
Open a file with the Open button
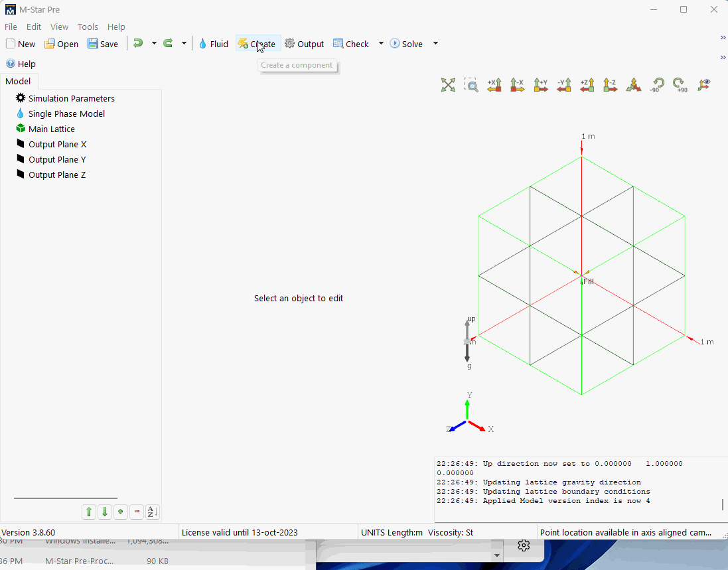click(61, 44)
